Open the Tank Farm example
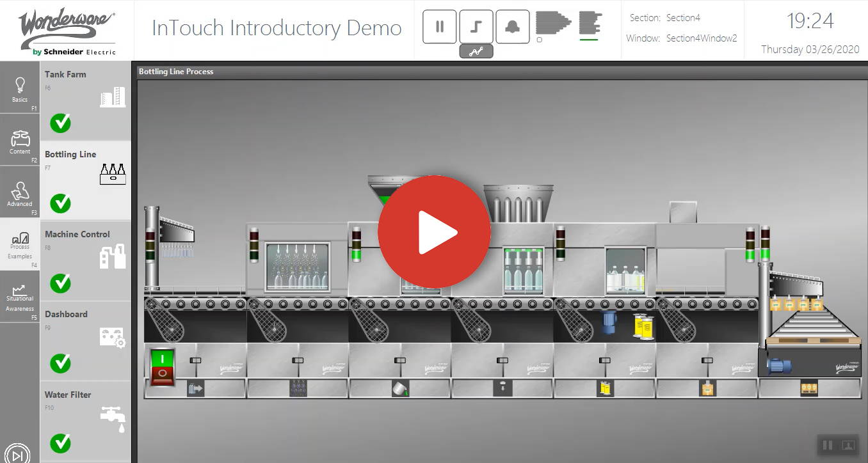The image size is (868, 463). click(86, 101)
